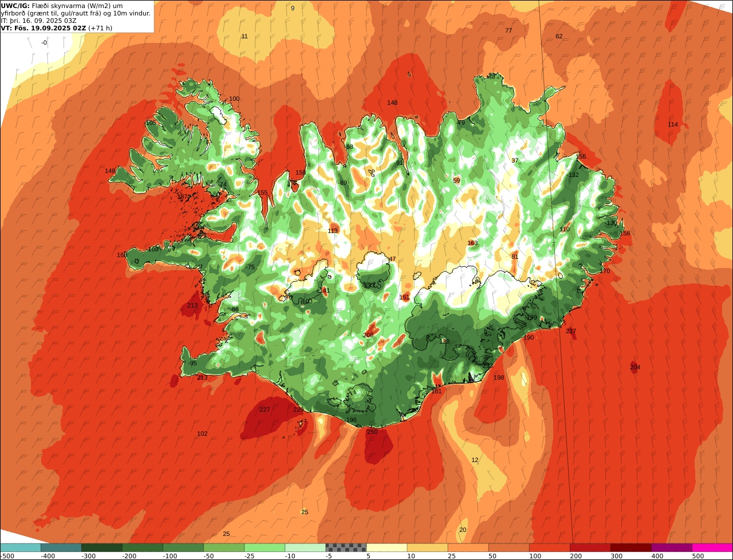Viewport: 733px width, 560px height.
Task: Click the value 136 on the east coast
Action: pos(612,223)
